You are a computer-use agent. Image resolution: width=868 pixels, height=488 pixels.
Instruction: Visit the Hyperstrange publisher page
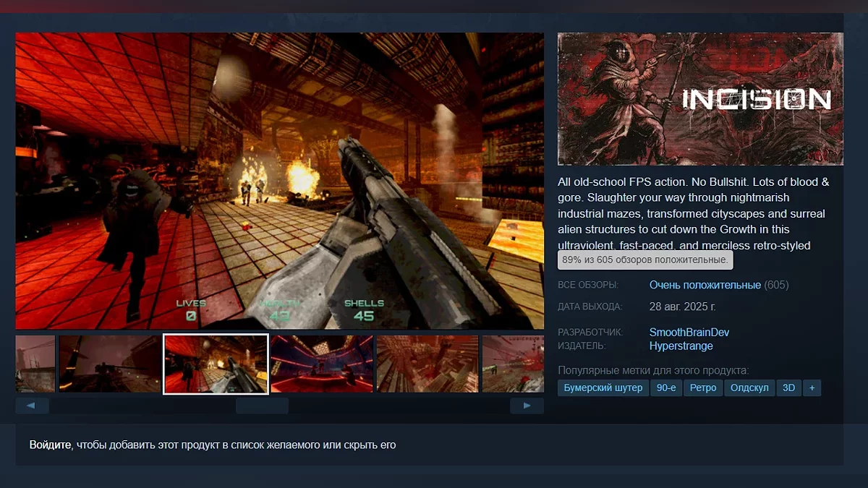pos(681,346)
